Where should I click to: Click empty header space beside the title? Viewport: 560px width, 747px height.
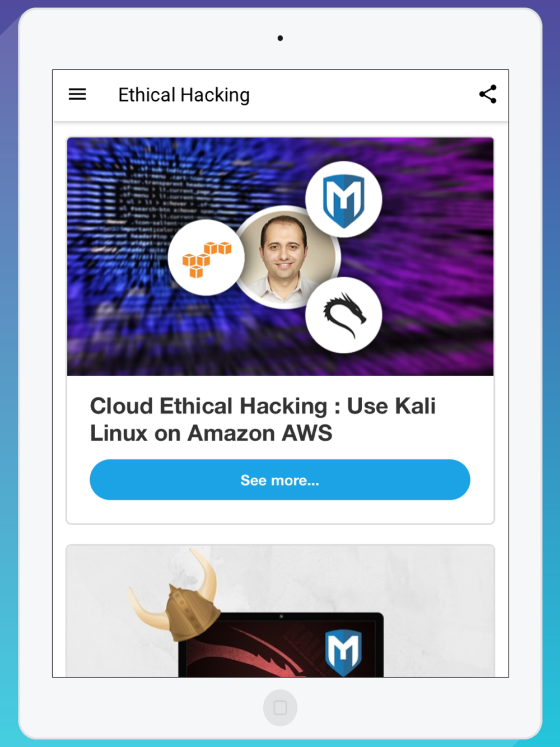[x=364, y=95]
